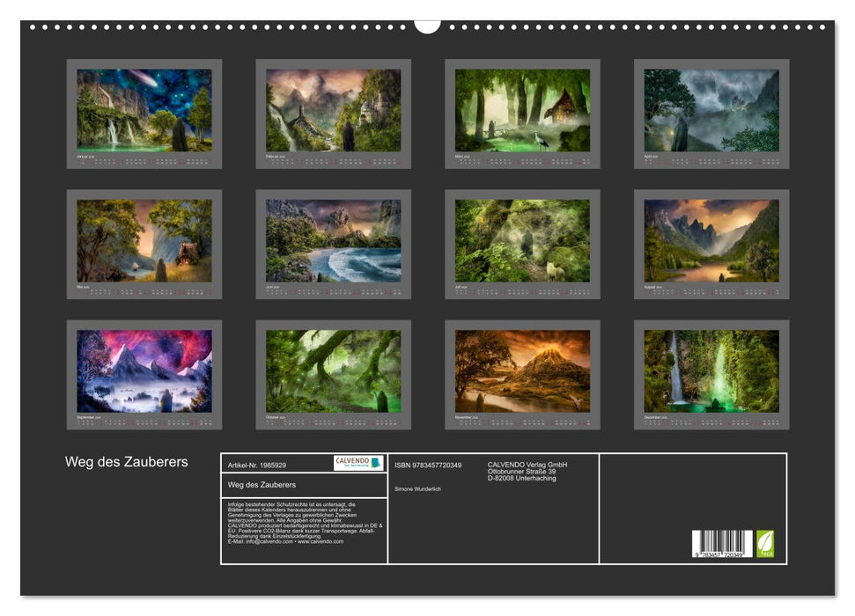The width and height of the screenshot is (855, 616).
Task: Open the Januar comet waterfall thumbnail
Action: [144, 111]
